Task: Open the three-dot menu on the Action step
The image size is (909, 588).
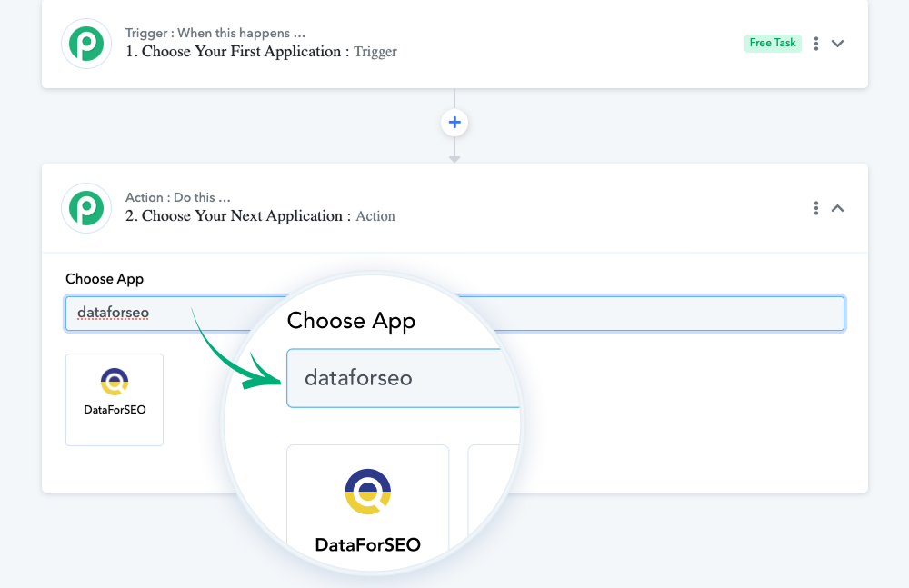Action: coord(815,208)
